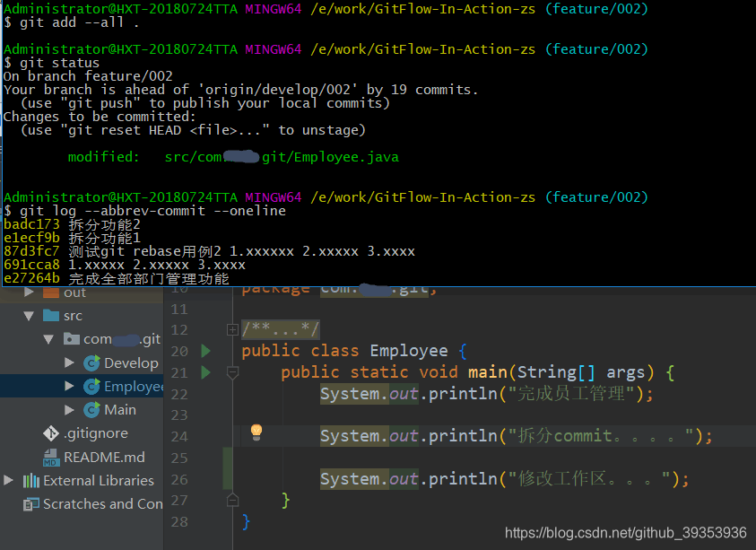Click the main method name in code
The image size is (756, 550).
[488, 372]
